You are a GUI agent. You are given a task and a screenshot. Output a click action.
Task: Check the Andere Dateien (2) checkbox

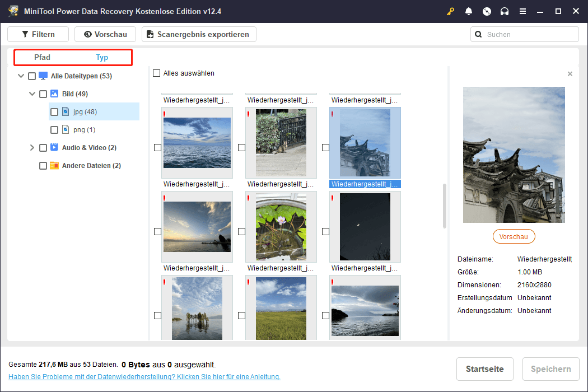click(x=43, y=166)
